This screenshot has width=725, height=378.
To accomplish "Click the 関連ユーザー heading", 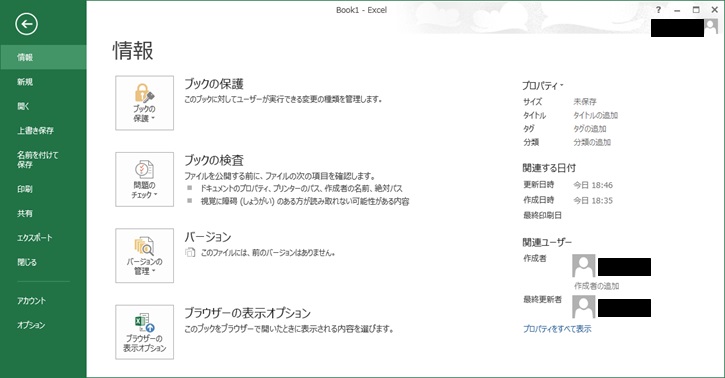I will tap(547, 242).
